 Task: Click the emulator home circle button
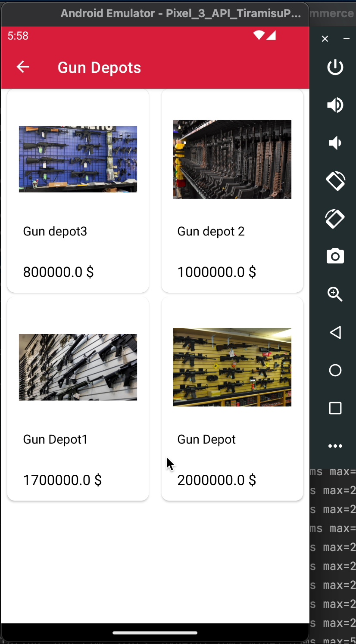[x=335, y=370]
